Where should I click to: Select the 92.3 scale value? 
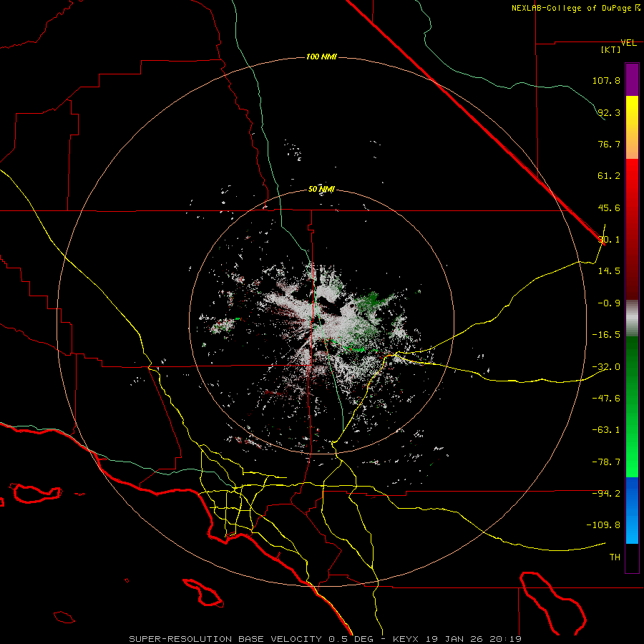coord(609,112)
